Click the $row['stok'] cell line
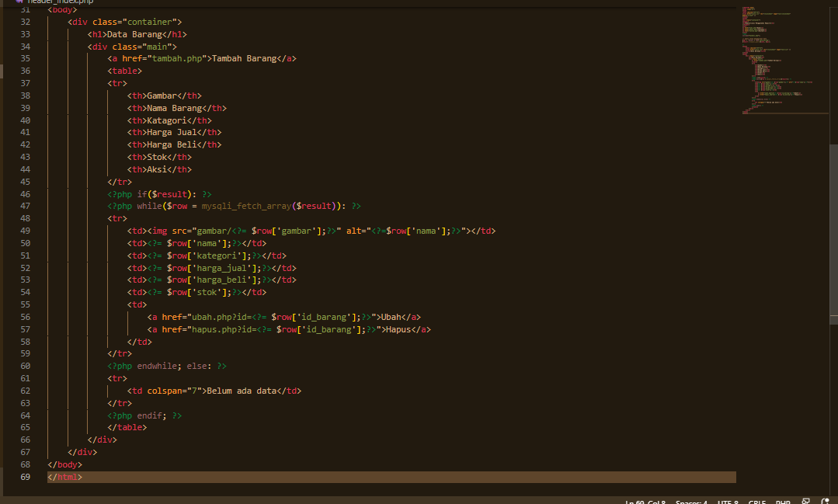Screen dimensions: 838x504 click(196, 292)
